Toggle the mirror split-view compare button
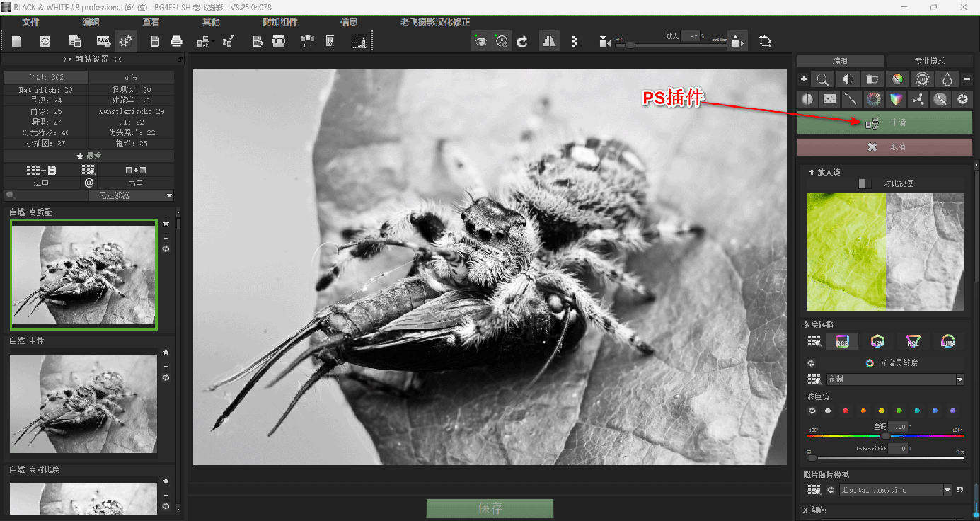The image size is (980, 521). (549, 42)
